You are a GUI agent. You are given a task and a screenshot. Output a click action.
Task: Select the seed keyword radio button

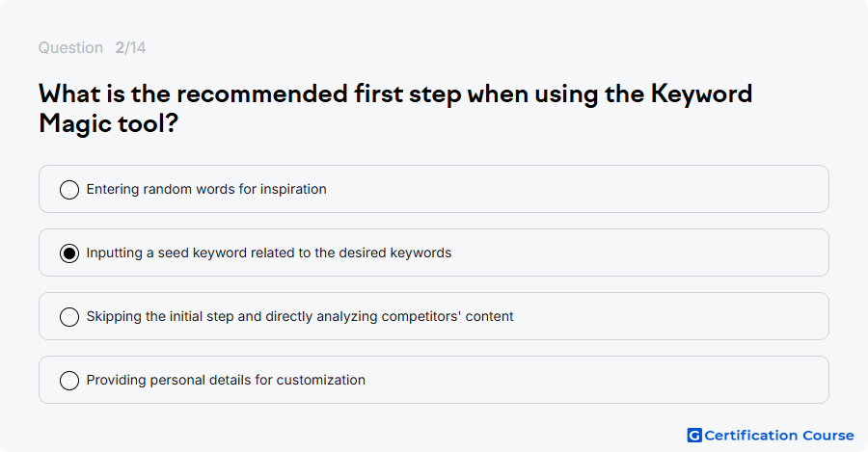tap(69, 253)
